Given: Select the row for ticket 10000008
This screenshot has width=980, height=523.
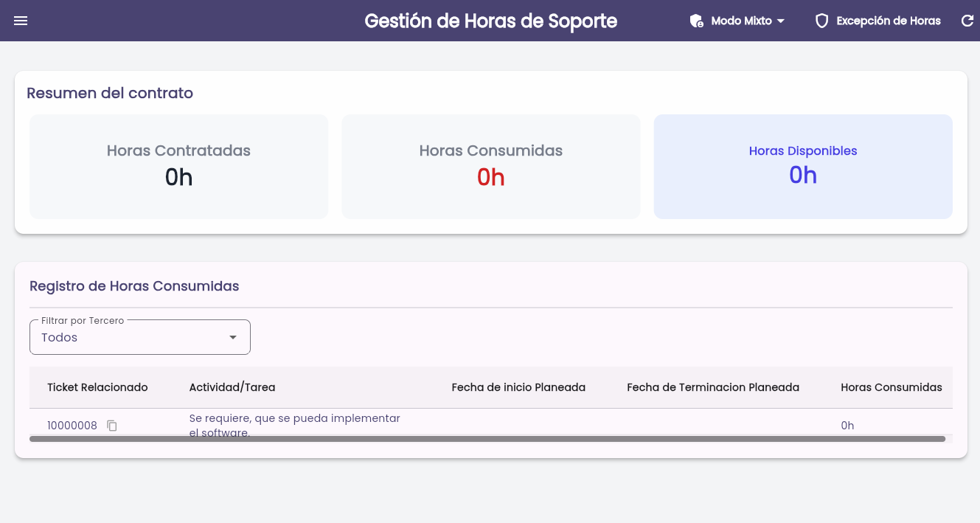Looking at the screenshot, I should [491, 426].
